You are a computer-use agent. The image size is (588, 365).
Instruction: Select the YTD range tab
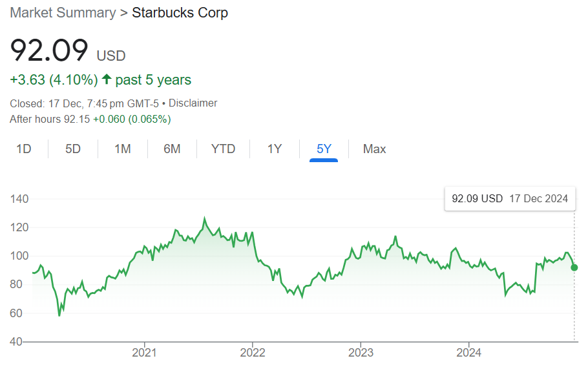pyautogui.click(x=223, y=149)
